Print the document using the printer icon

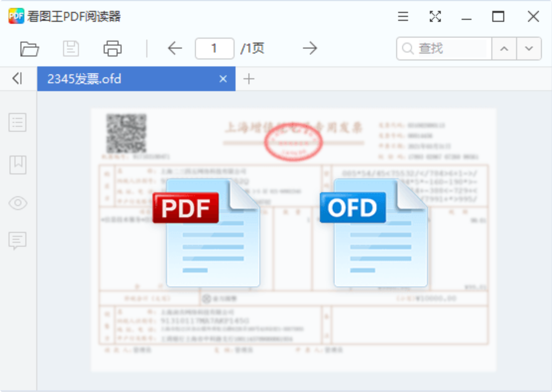[x=113, y=49]
